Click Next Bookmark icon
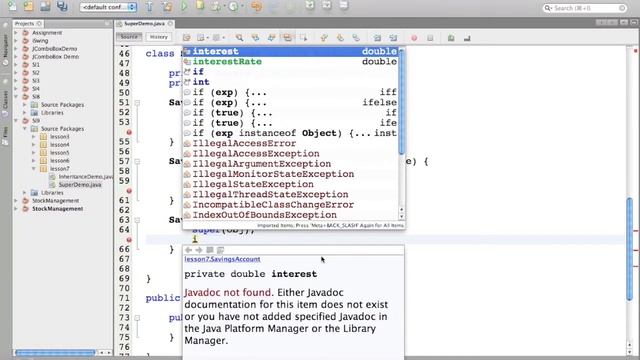This screenshot has width=640, height=360. click(340, 38)
